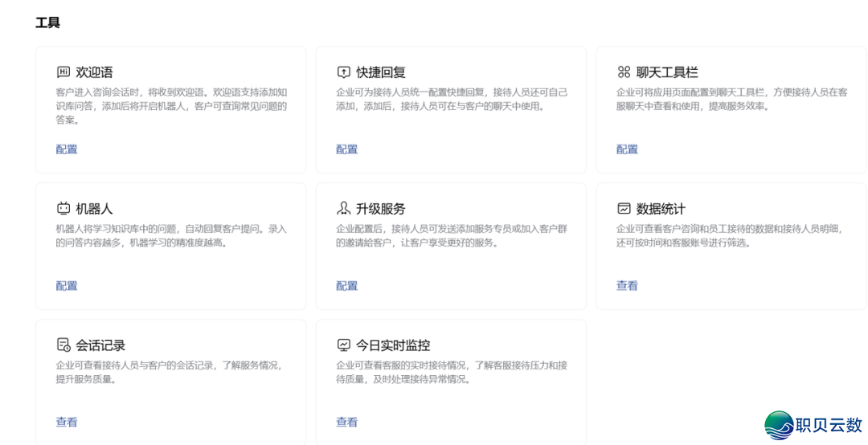Click the 快捷回复 quick reply icon
This screenshot has height=445, width=868.
coord(343,72)
